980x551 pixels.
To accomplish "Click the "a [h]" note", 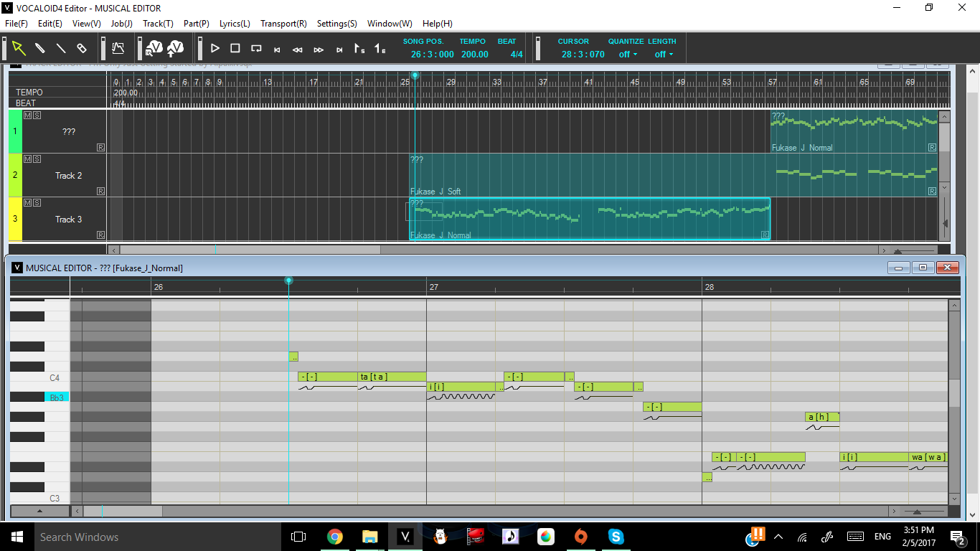I will coord(822,417).
